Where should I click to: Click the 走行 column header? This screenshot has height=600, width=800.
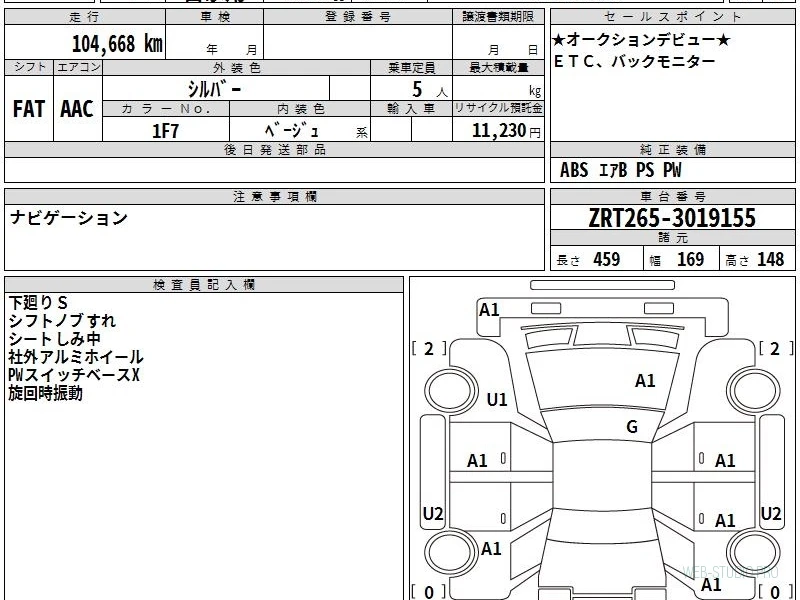coord(85,17)
